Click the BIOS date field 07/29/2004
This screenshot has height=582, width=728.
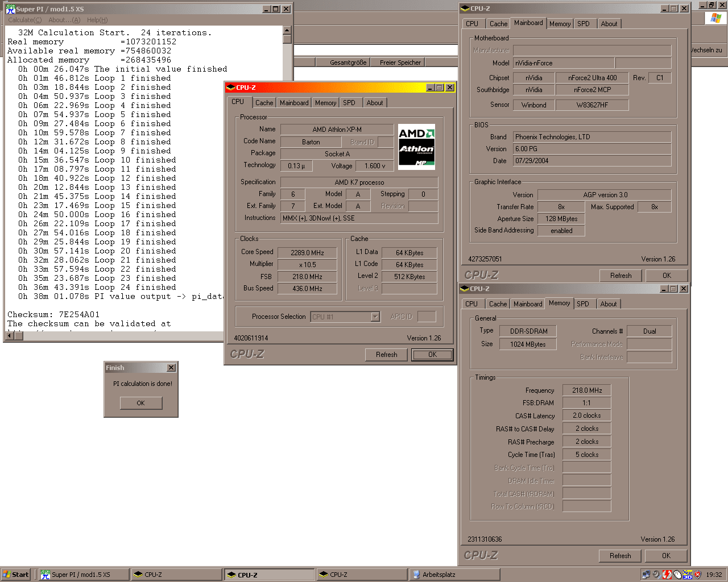point(592,161)
